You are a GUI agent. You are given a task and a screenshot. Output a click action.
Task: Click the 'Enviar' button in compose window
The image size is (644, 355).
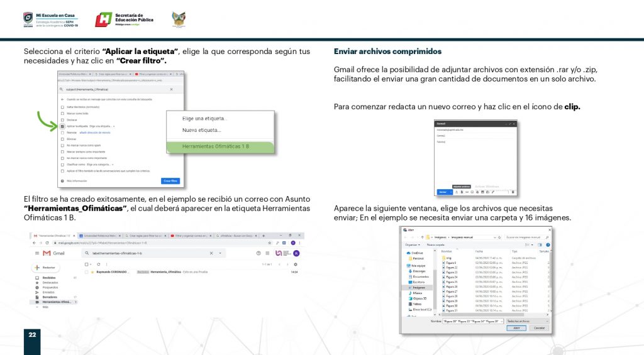pos(443,192)
